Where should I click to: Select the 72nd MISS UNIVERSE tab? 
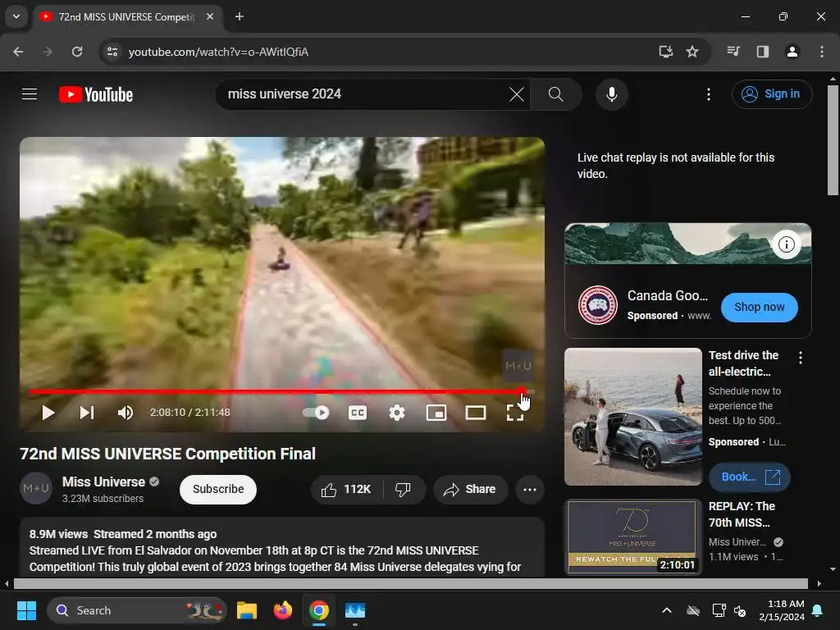coord(126,17)
